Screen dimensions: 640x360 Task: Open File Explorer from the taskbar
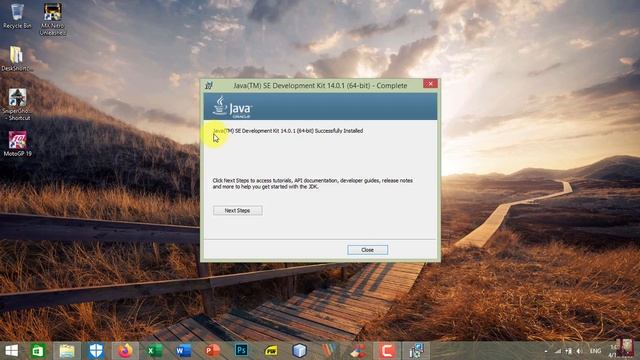pyautogui.click(x=67, y=351)
